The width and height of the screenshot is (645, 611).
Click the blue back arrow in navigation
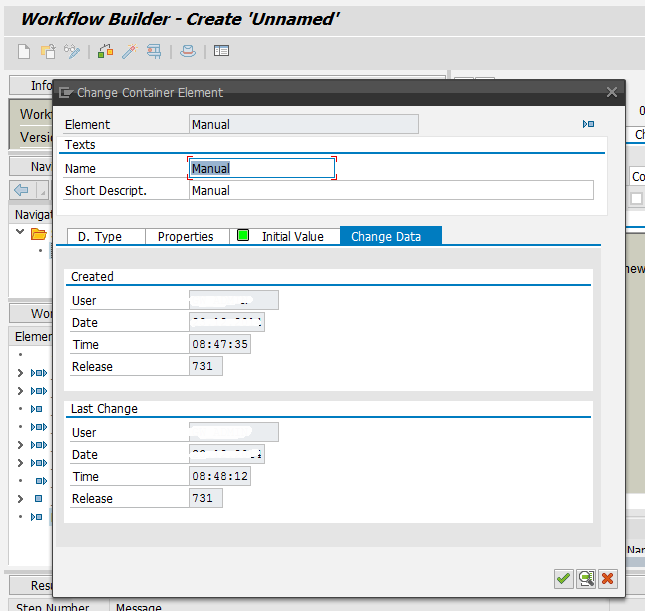coord(21,190)
